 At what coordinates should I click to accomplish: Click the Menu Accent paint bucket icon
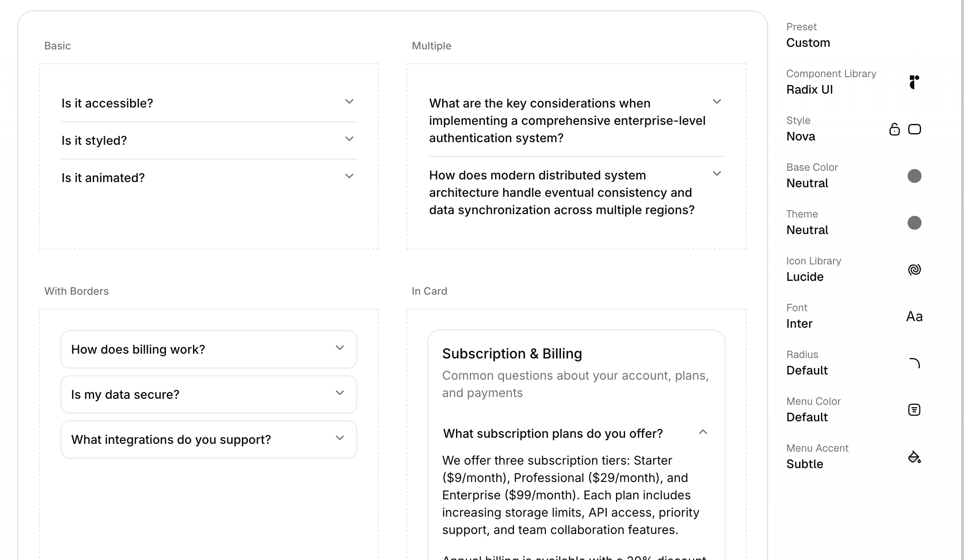[x=914, y=457]
